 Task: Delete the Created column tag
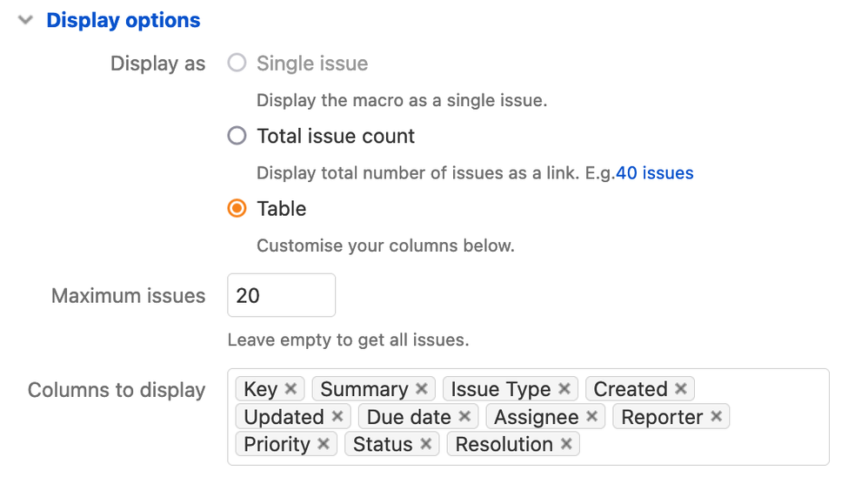click(x=681, y=389)
